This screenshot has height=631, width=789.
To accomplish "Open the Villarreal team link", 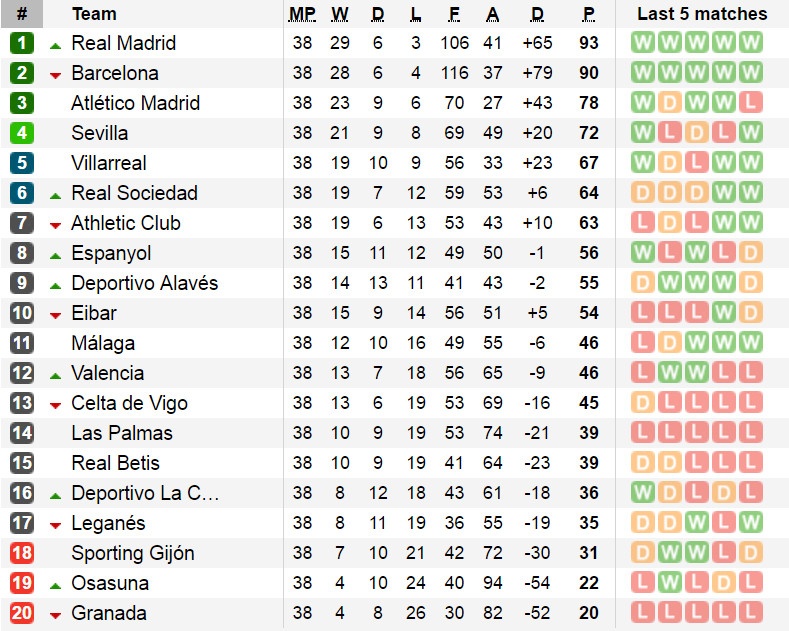I will click(x=109, y=163).
